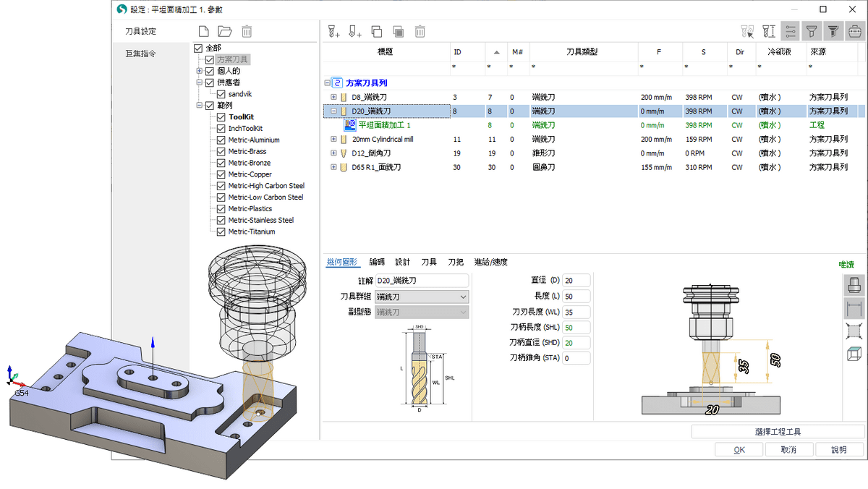
Task: Switch to the 進給/速度 tab
Action: pos(490,262)
